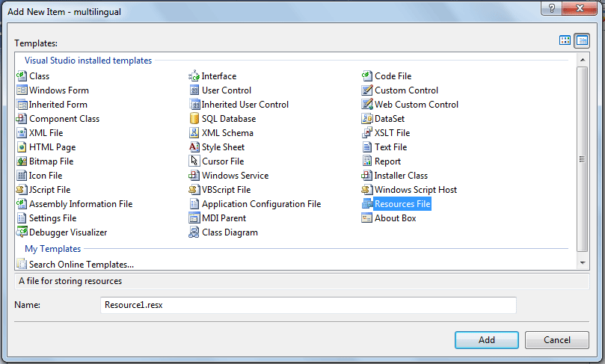Select the Windows Service template icon
Screen dimensions: 605x364
tap(194, 176)
